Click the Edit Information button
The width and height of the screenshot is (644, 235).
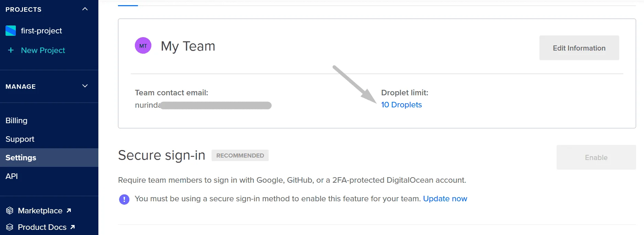[579, 48]
